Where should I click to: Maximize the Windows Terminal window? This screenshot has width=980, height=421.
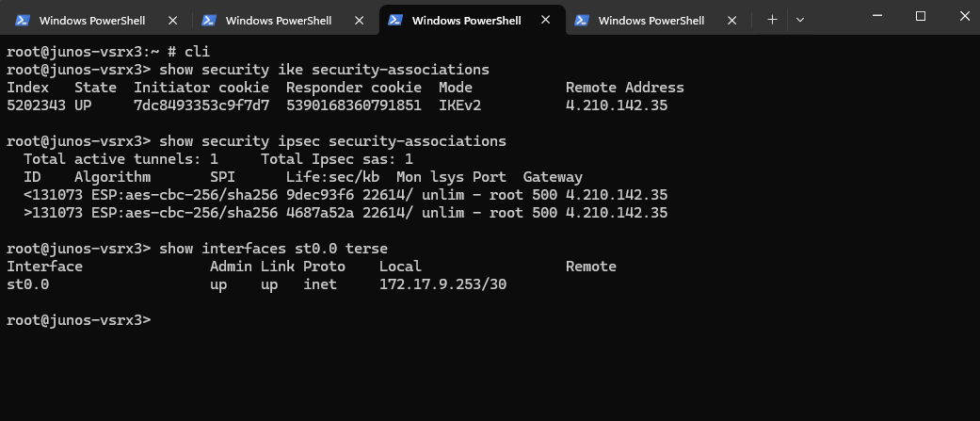[x=920, y=17]
